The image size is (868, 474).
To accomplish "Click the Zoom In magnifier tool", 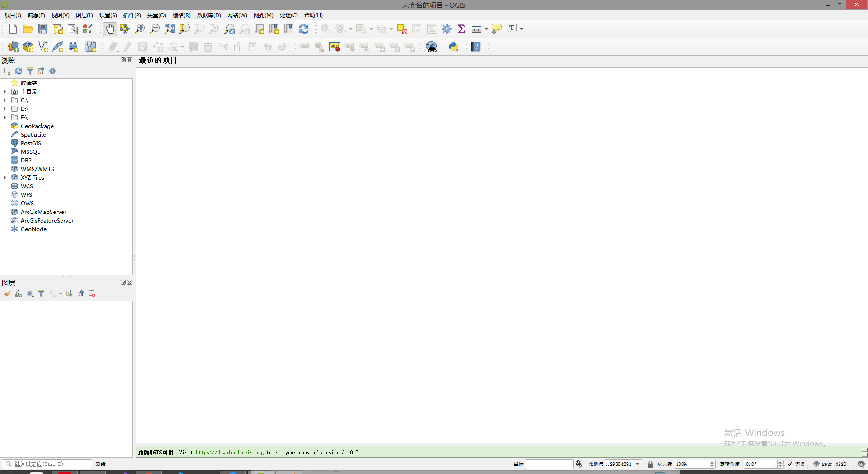I will pyautogui.click(x=140, y=29).
